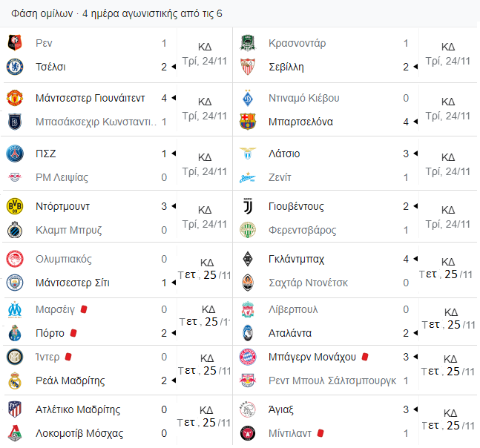Click the Borussia Dortmund logo
Viewport: 480px width, 448px height.
(x=14, y=206)
